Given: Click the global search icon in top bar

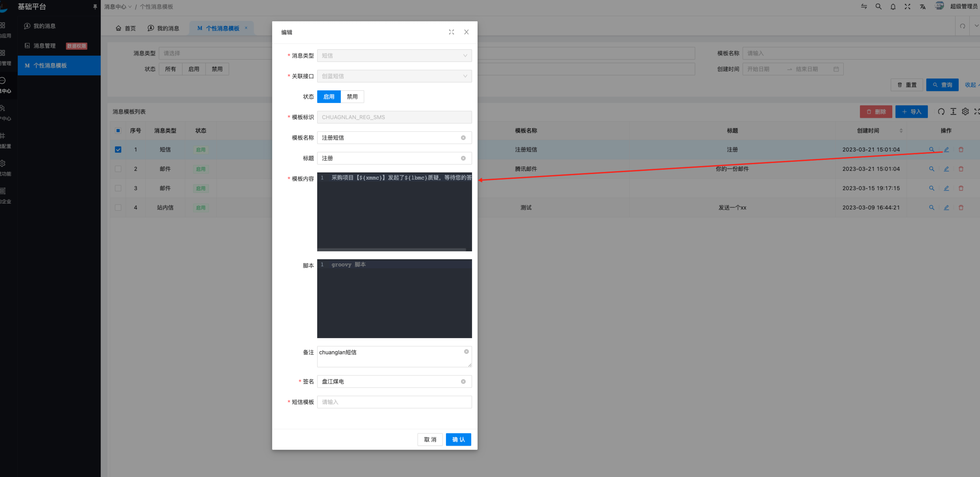Looking at the screenshot, I should [878, 7].
